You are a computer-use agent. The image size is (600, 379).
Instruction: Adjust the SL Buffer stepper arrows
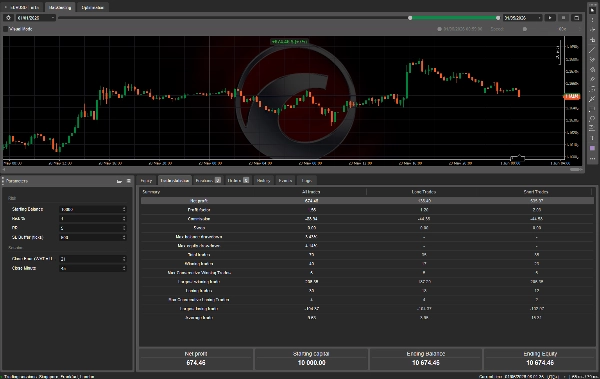(124, 237)
